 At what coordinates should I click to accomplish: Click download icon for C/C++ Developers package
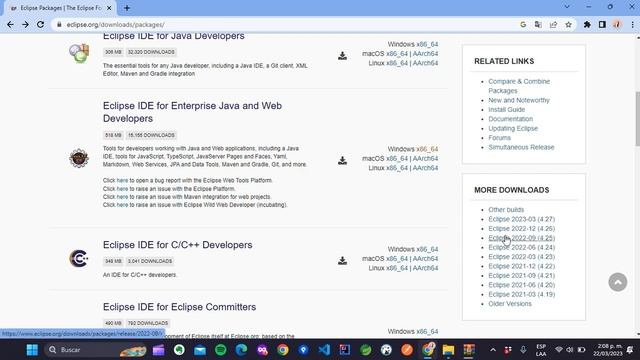coord(342,260)
